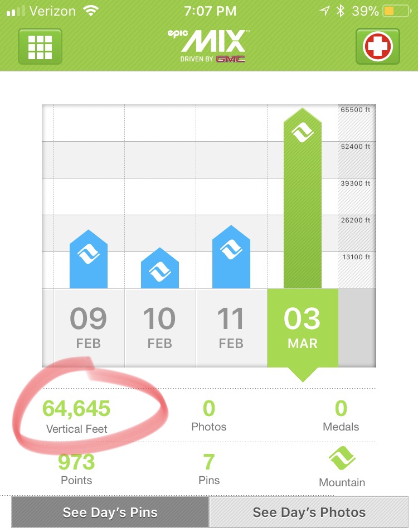This screenshot has width=418, height=532.
Task: Switch to the 10 FEB date tab
Action: [x=160, y=328]
